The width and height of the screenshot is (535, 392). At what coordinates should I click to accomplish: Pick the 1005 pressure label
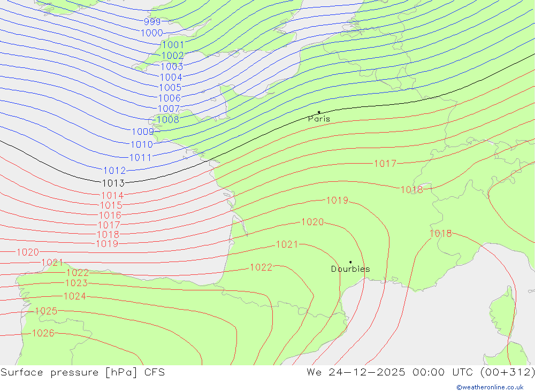tap(170, 88)
